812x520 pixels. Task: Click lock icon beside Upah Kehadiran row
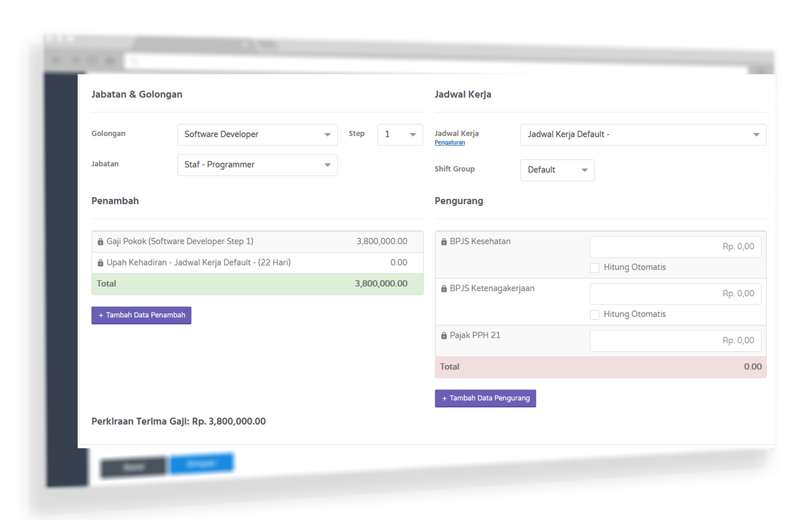pos(100,263)
